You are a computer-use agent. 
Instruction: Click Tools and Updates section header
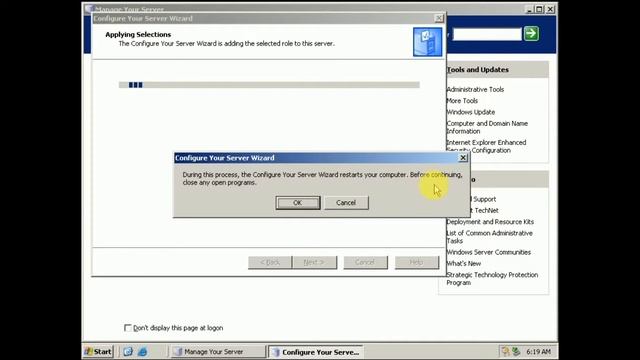(x=478, y=70)
